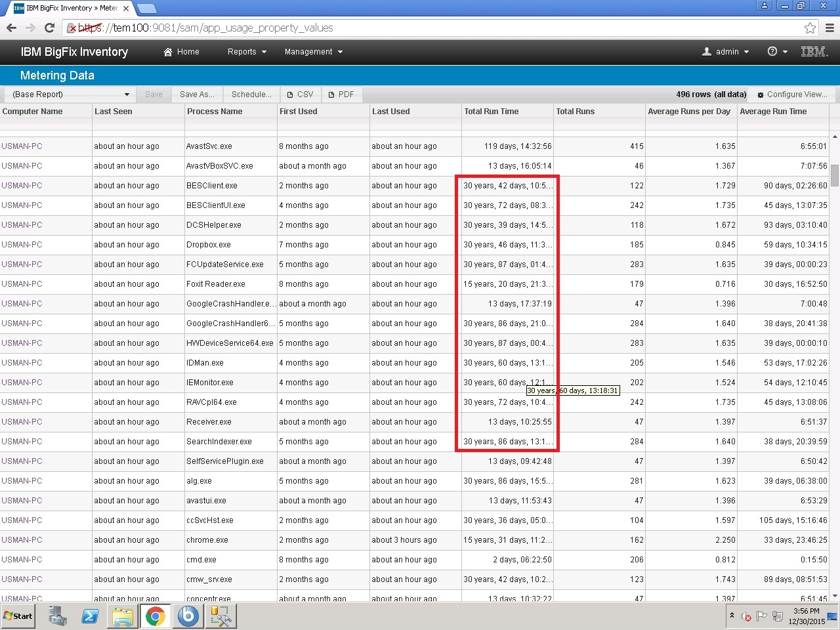Open the Reports menu
The height and width of the screenshot is (630, 840).
click(x=247, y=52)
